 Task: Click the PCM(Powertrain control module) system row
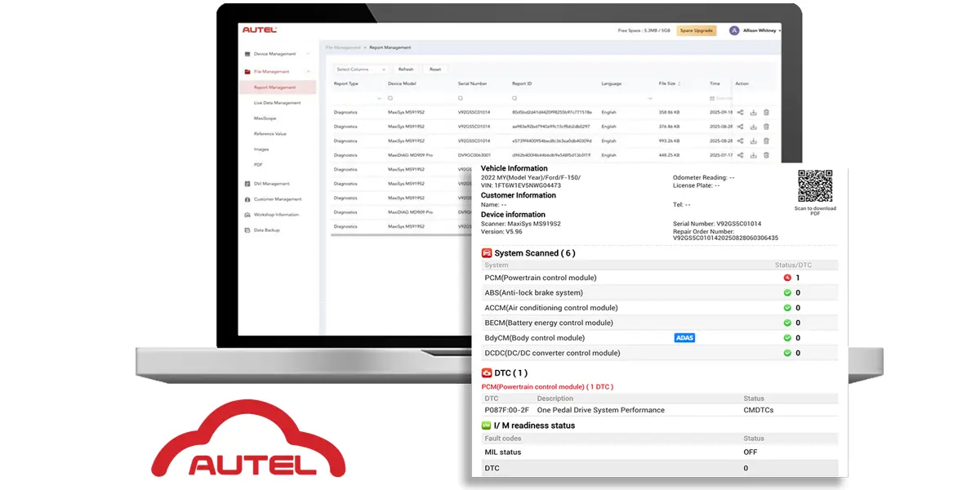pos(660,278)
